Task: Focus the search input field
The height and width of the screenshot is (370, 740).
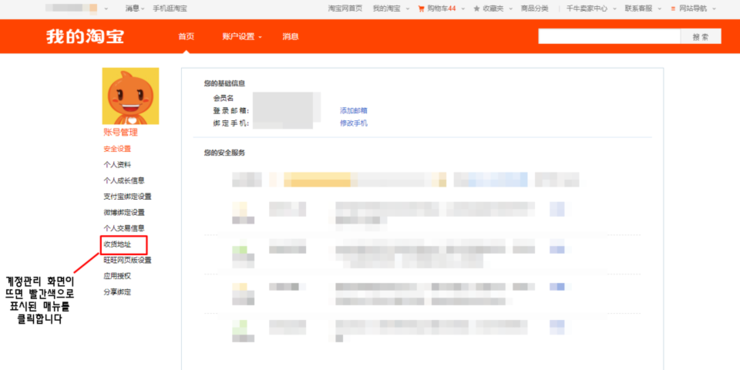Action: (x=609, y=36)
